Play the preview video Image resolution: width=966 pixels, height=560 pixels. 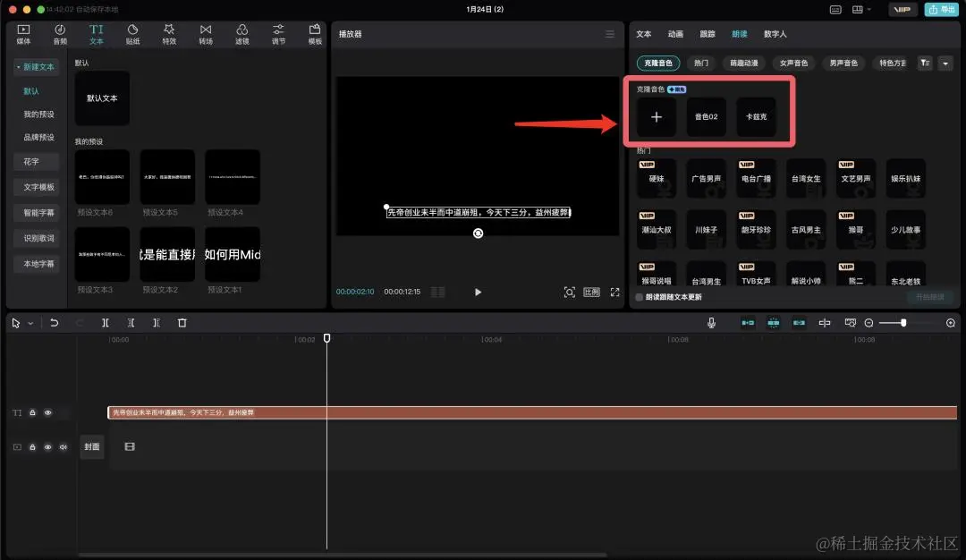478,292
